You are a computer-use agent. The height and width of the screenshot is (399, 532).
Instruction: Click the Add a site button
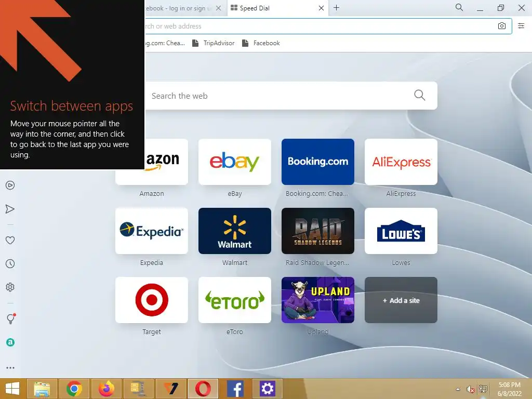[401, 300]
